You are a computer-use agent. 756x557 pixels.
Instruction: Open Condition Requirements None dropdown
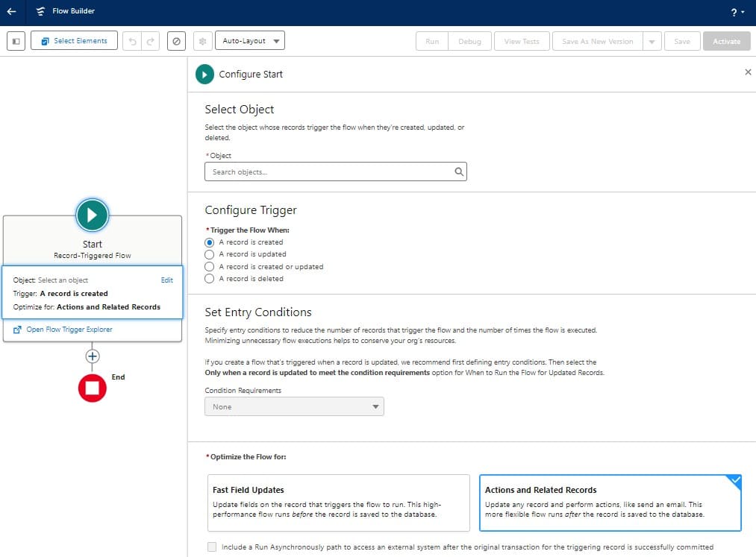[x=294, y=406]
